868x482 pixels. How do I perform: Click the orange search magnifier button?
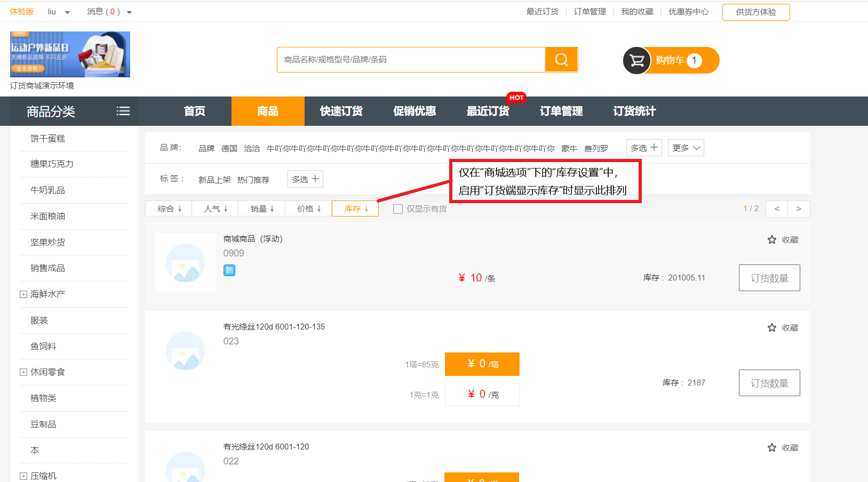561,60
